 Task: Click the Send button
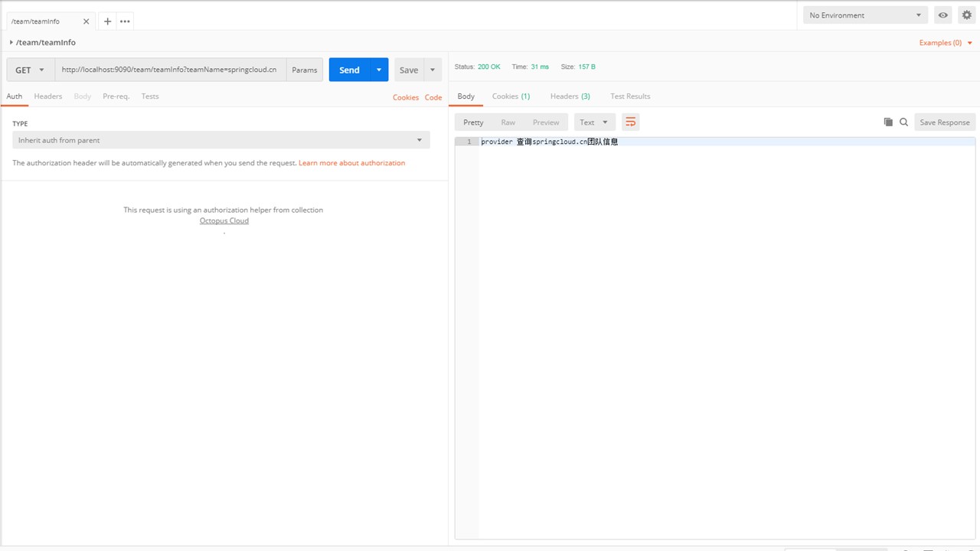click(349, 70)
